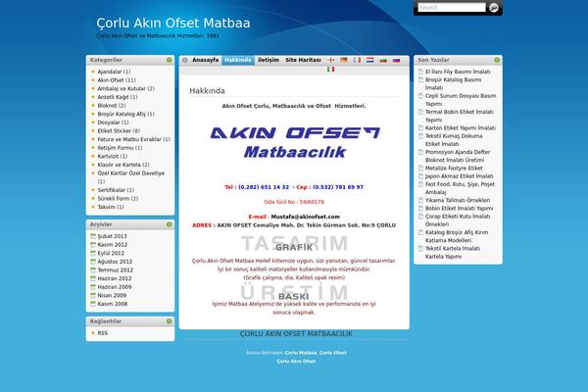Open the Klasör ve Kartela category
This screenshot has height=392, width=588.
(x=120, y=165)
